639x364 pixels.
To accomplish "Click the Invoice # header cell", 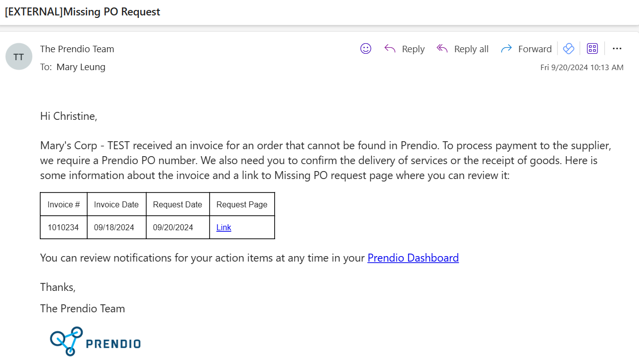I will (64, 204).
